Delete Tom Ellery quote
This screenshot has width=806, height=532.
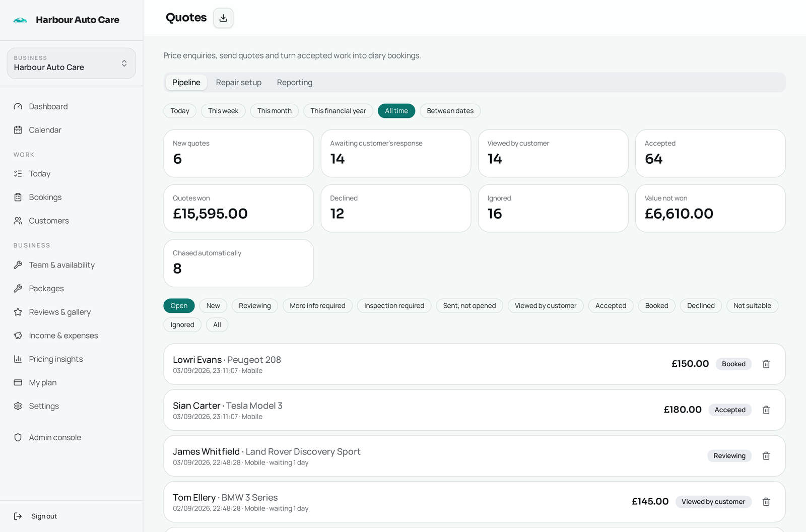(x=766, y=502)
